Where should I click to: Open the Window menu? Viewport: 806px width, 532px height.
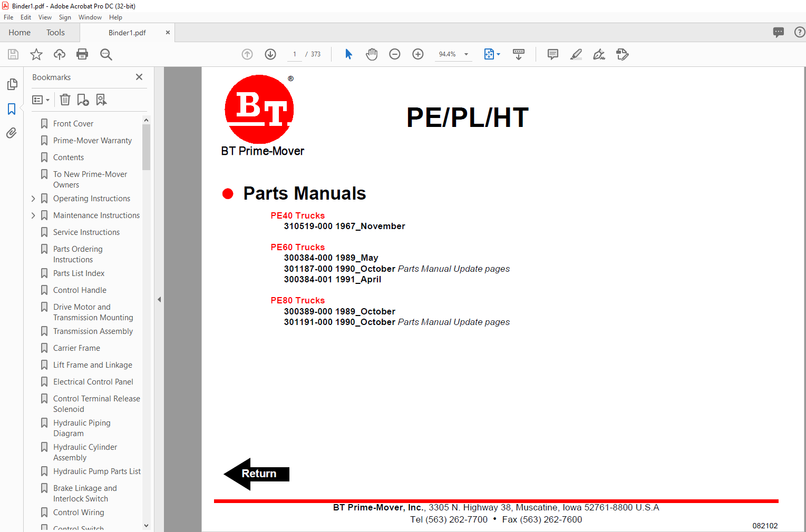pos(90,17)
